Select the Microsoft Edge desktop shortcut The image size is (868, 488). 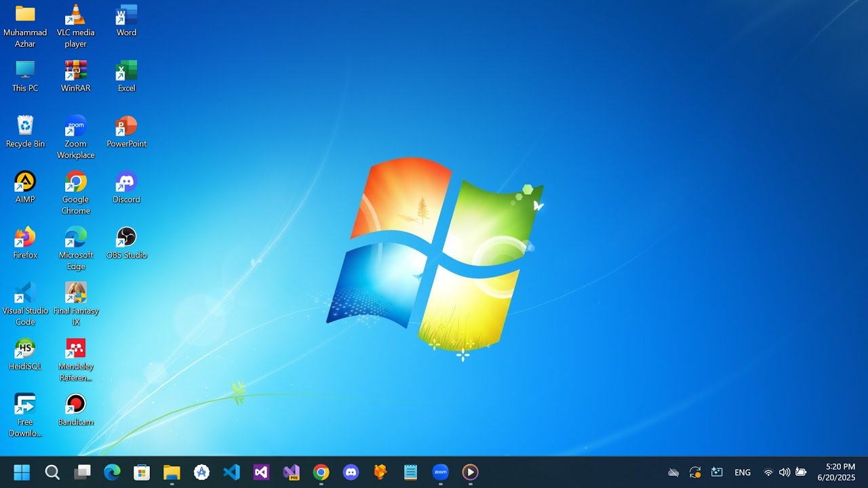click(75, 248)
